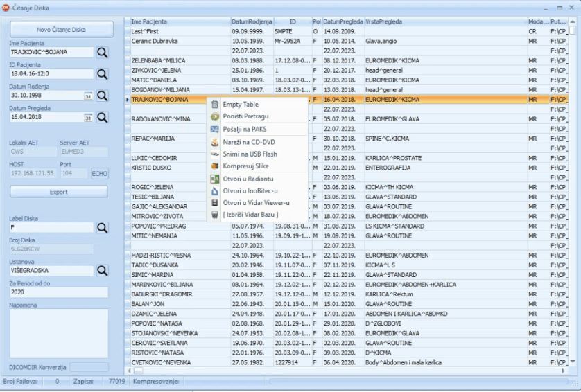Select Snimi na USB Flash option
This screenshot has width=581, height=392.
pos(250,154)
